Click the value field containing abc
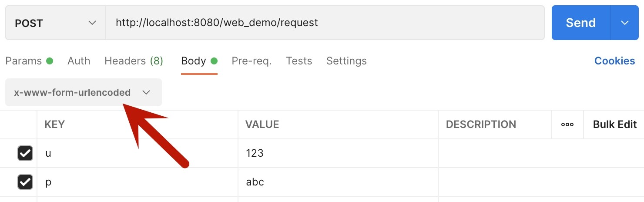 pyautogui.click(x=338, y=182)
